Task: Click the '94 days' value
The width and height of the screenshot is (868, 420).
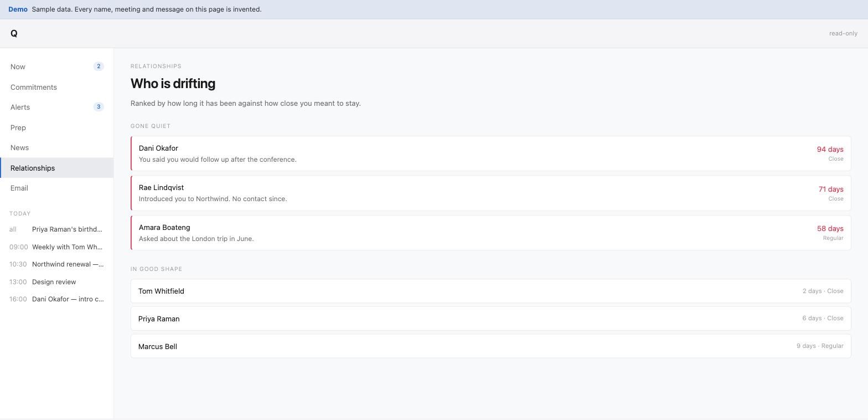Action: (x=830, y=149)
